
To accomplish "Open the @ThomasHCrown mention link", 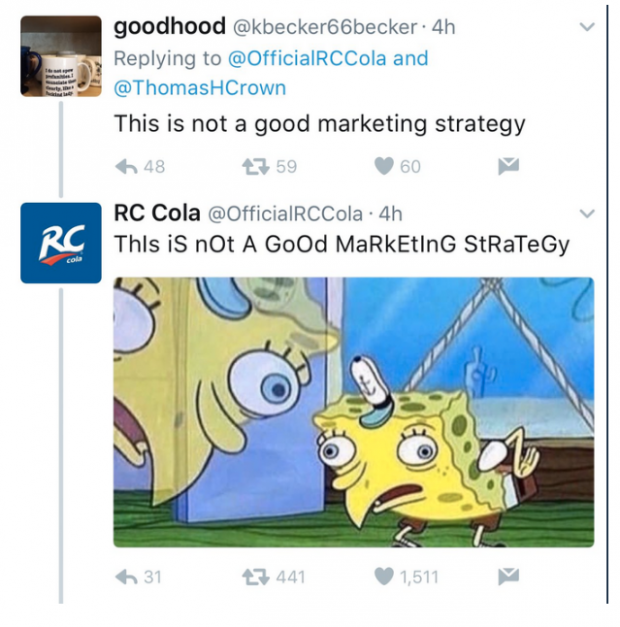I will [200, 88].
